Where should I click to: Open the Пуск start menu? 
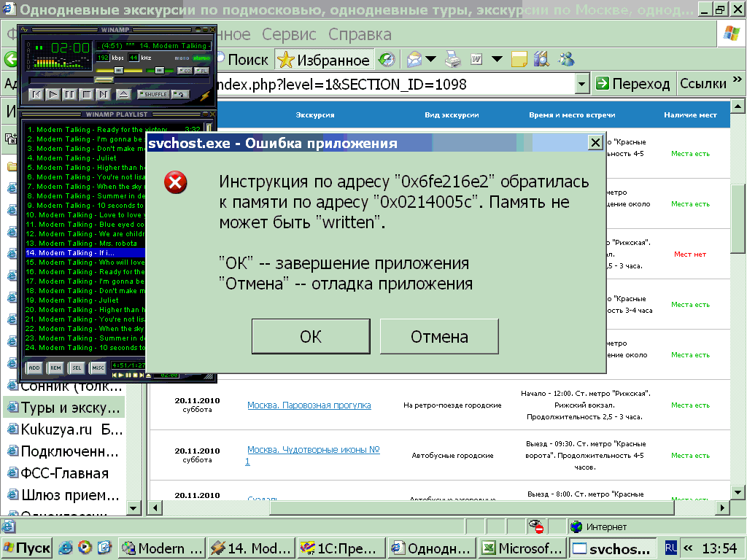27,548
